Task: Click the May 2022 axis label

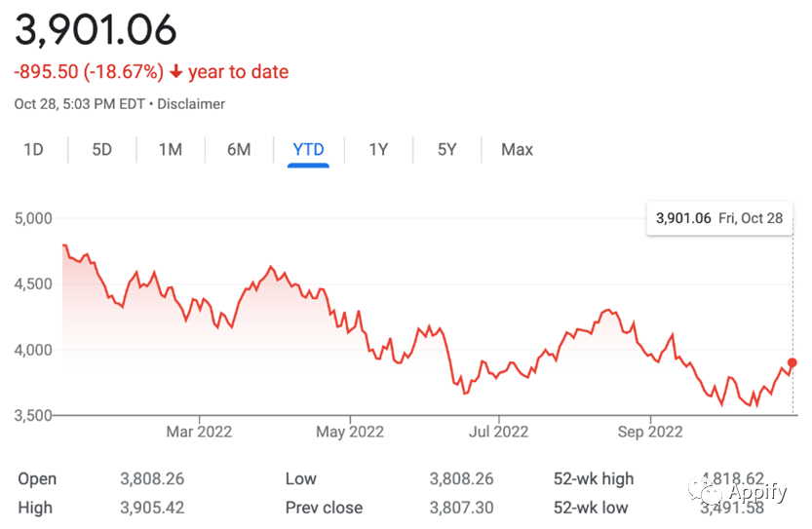Action: pos(350,432)
